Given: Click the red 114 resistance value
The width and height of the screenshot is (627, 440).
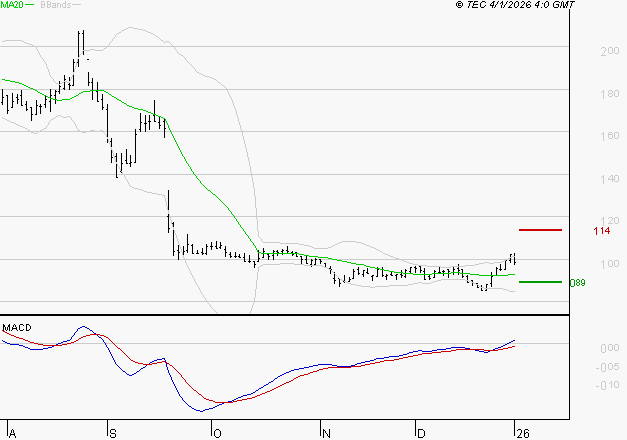Looking at the screenshot, I should [602, 231].
